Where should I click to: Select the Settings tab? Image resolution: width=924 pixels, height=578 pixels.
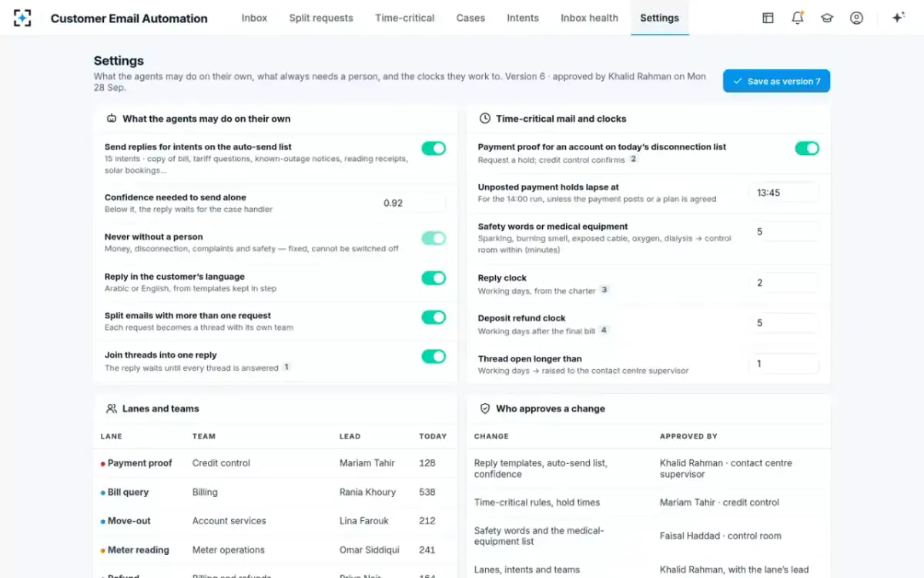pos(660,18)
